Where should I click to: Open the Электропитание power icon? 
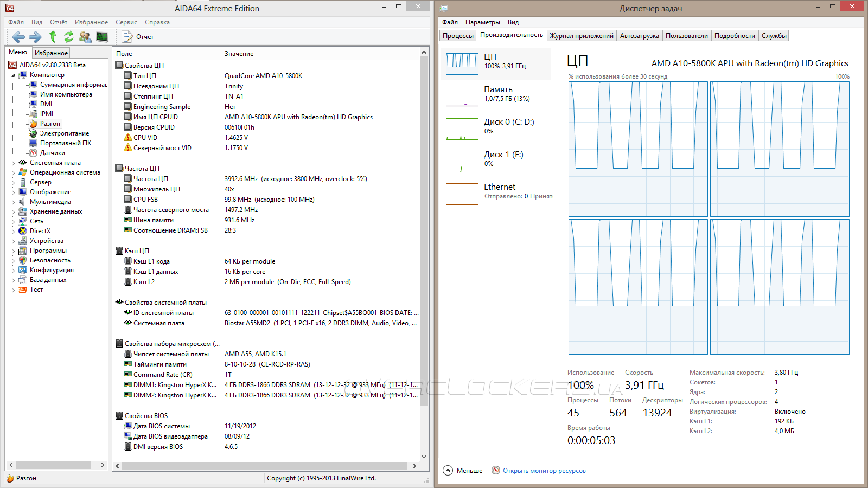(x=34, y=133)
